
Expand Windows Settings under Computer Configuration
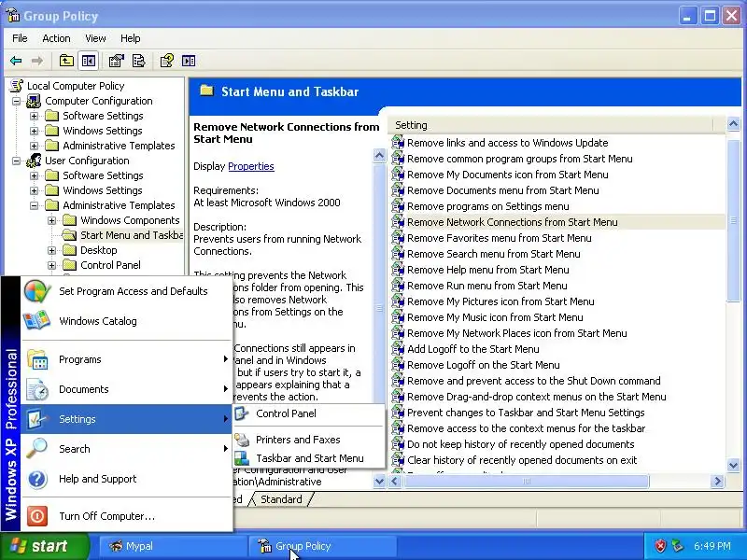tap(34, 131)
